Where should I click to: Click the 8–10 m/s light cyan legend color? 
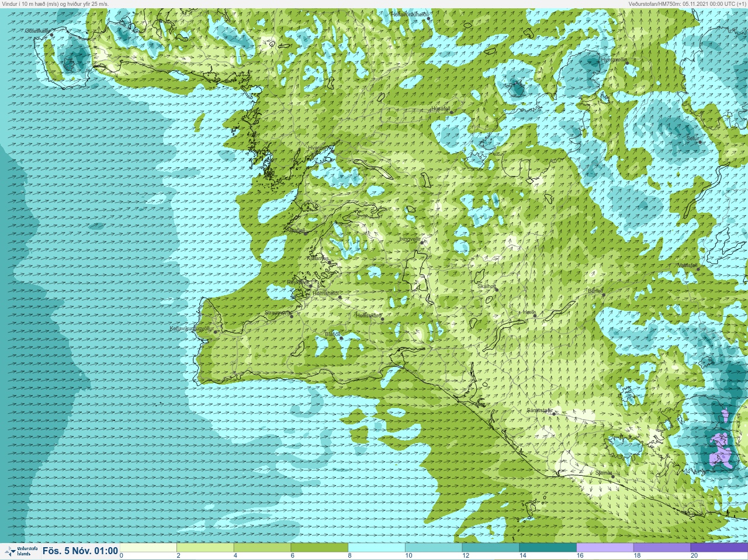tap(377, 548)
